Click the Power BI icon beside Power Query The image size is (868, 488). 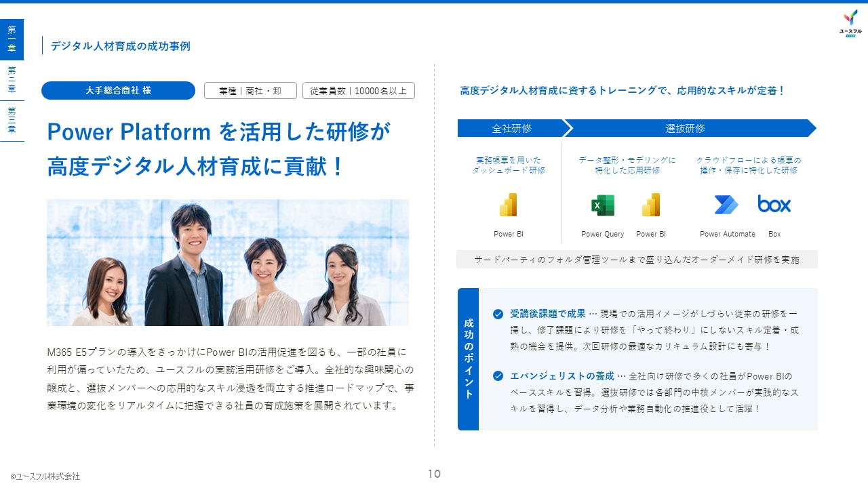pyautogui.click(x=651, y=205)
